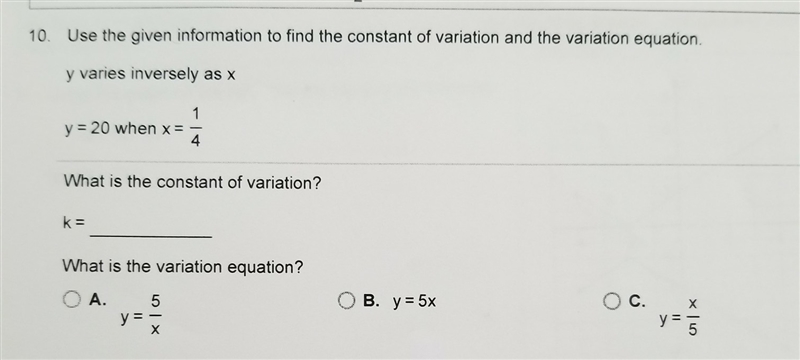Select radio button for option B
This screenshot has height=360, width=800.
346,300
